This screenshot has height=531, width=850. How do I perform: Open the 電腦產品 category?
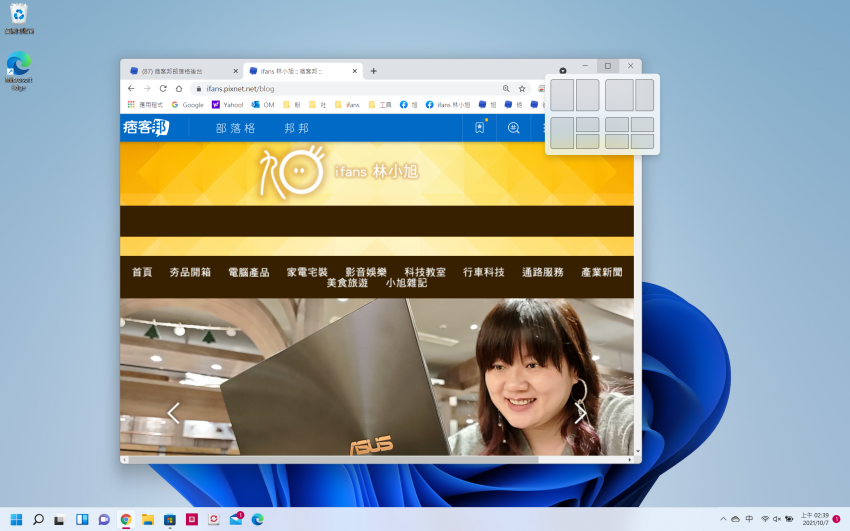tap(249, 272)
